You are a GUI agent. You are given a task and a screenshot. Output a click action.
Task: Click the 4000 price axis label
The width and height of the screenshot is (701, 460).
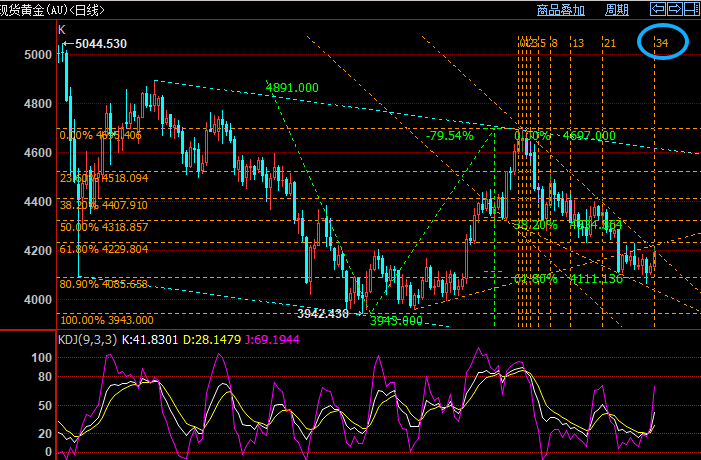pyautogui.click(x=38, y=300)
